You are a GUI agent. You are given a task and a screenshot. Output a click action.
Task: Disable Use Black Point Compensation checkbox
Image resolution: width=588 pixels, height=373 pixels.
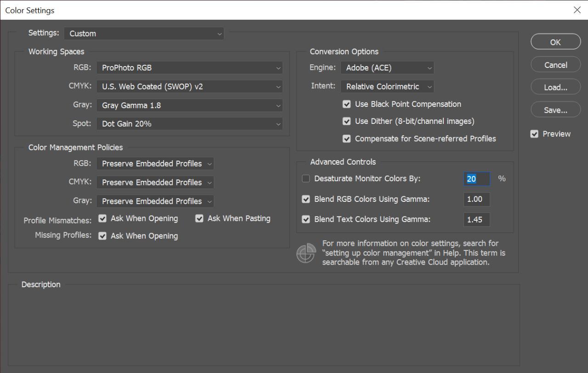(x=347, y=105)
